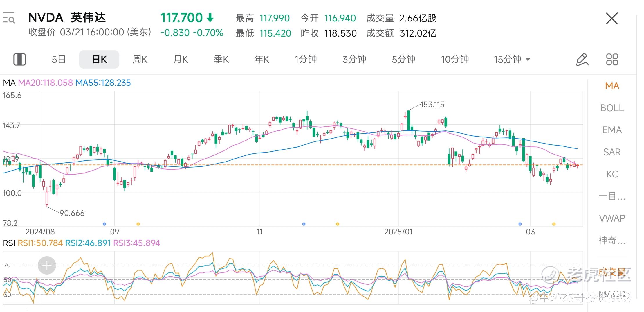Select the 5分钟 interval tab
Screen dimensions: 644x312
[x=404, y=59]
